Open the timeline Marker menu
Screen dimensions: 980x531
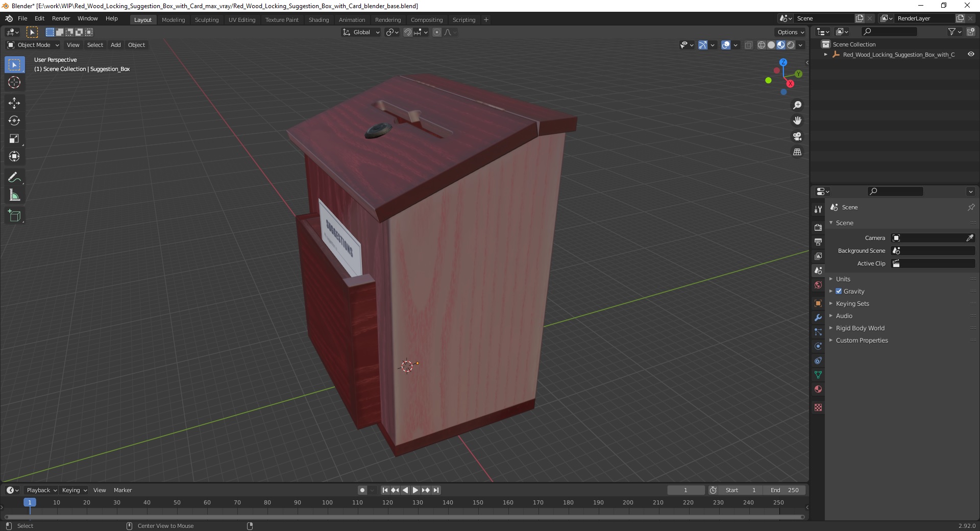point(122,490)
